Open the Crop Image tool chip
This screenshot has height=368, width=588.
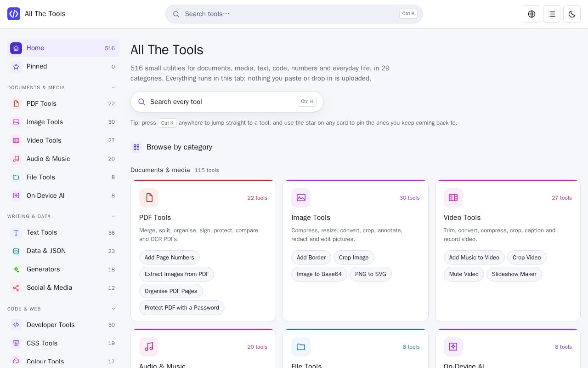pyautogui.click(x=354, y=258)
